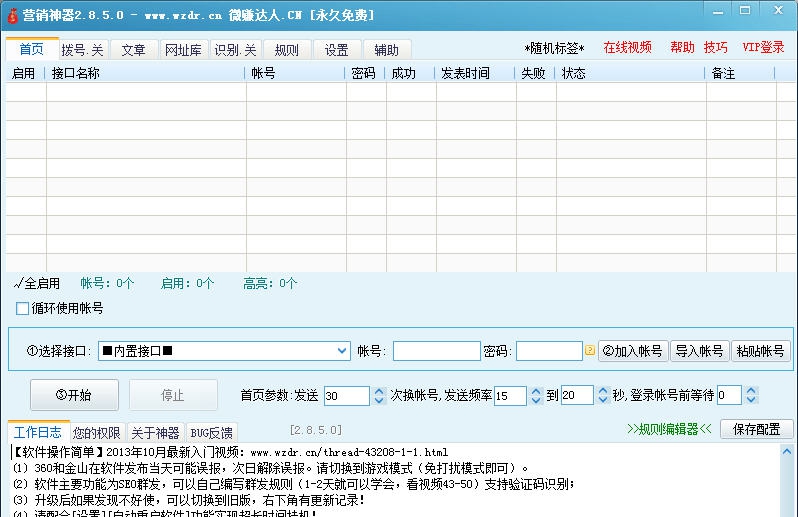Open the 设置 tab
The width and height of the screenshot is (798, 517).
click(x=336, y=50)
